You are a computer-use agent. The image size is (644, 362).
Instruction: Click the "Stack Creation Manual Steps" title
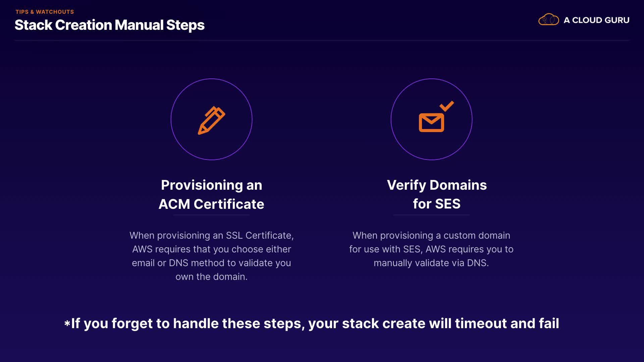(x=110, y=25)
